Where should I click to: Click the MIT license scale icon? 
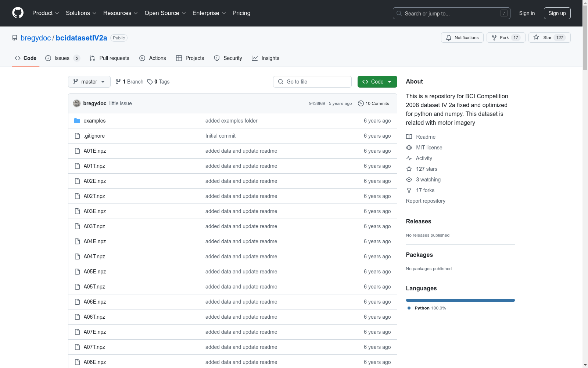tap(409, 148)
